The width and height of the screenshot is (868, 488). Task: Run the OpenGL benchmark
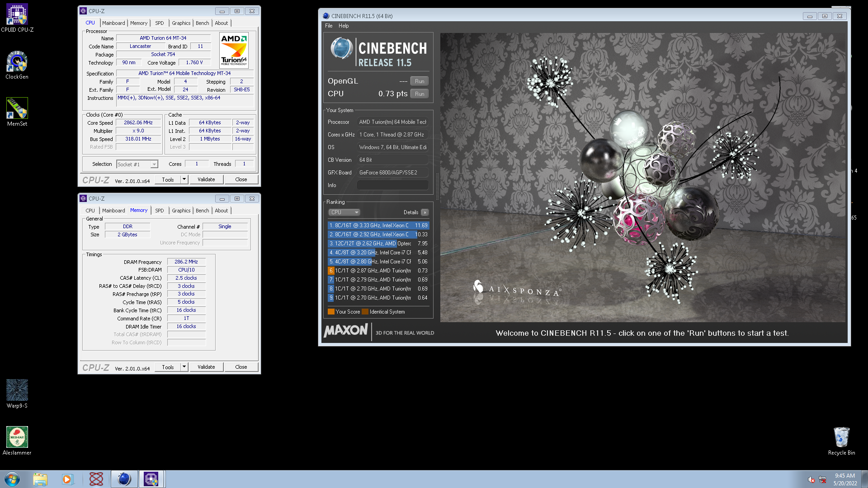420,81
